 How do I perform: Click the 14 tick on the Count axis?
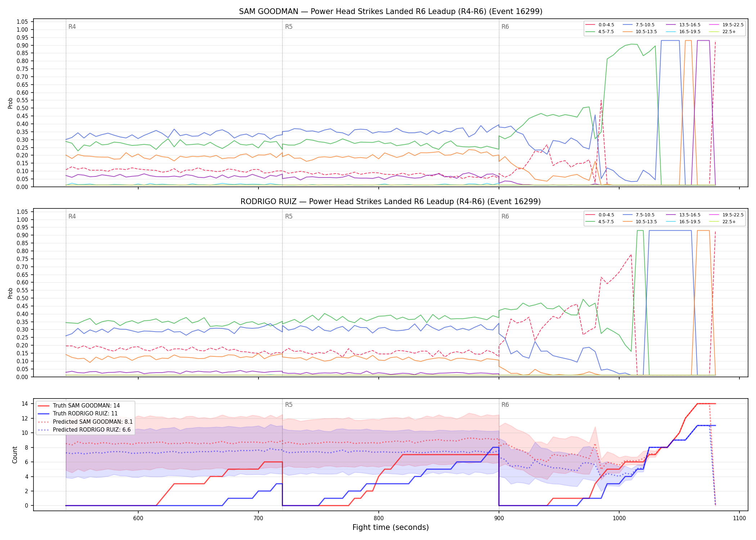tap(25, 404)
